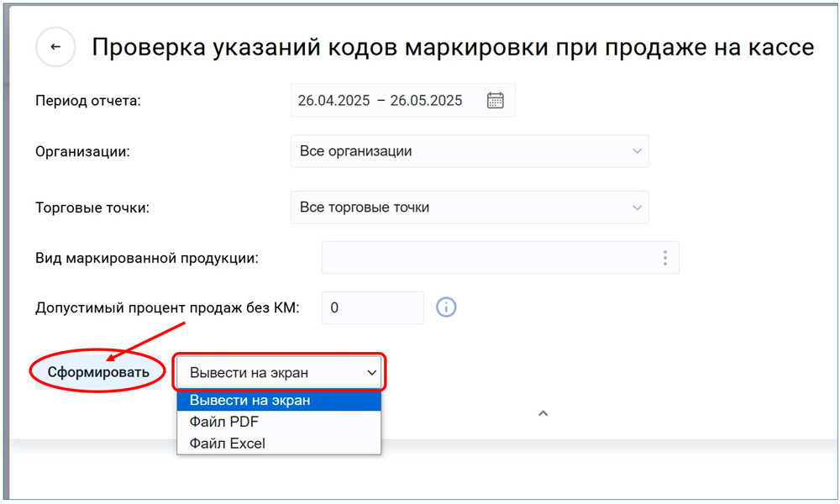Image resolution: width=840 pixels, height=504 pixels.
Task: Click the start date 26.04.2025
Action: pyautogui.click(x=333, y=100)
